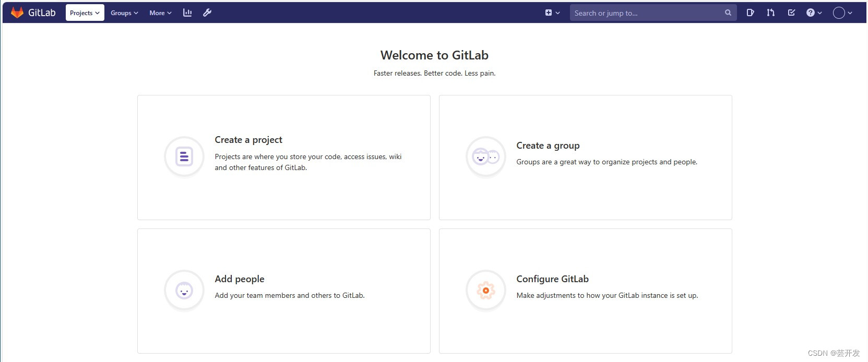Image resolution: width=868 pixels, height=362 pixels.
Task: Click the GitLab wordmark text
Action: (x=42, y=13)
